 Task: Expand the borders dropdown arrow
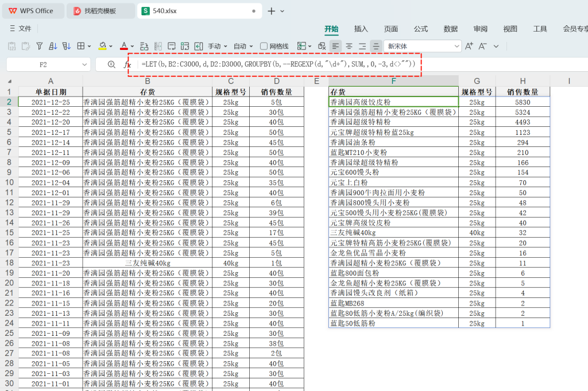tap(89, 46)
